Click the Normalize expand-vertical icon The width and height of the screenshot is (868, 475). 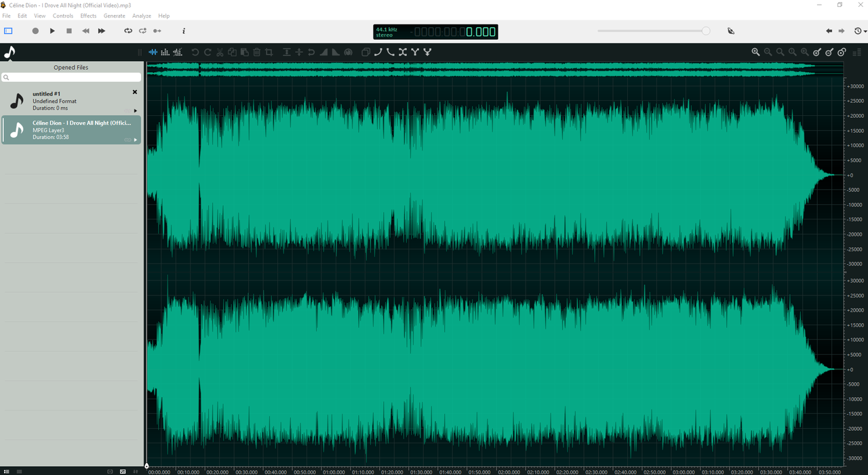(287, 52)
